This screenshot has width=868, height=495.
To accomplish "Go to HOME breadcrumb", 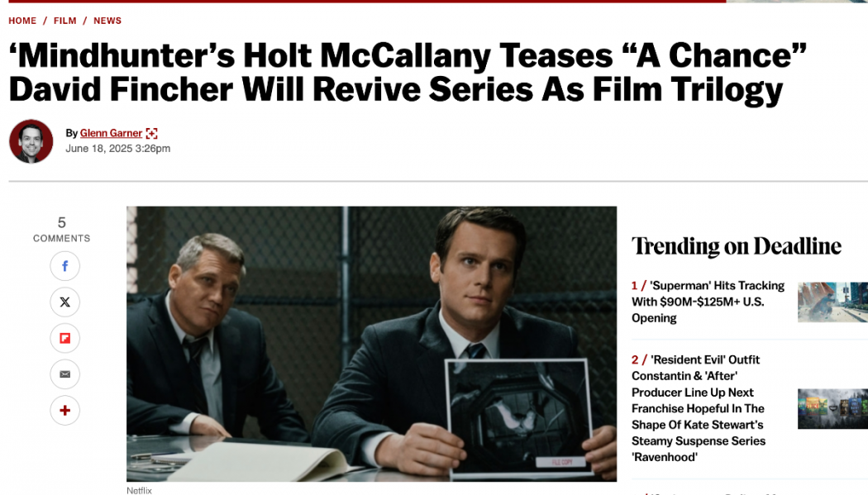I will pyautogui.click(x=22, y=21).
